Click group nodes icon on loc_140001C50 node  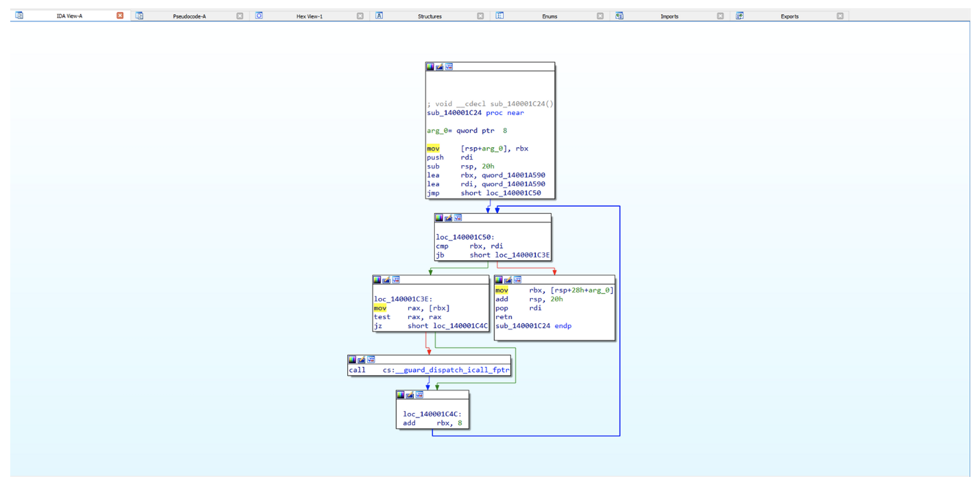click(x=458, y=218)
